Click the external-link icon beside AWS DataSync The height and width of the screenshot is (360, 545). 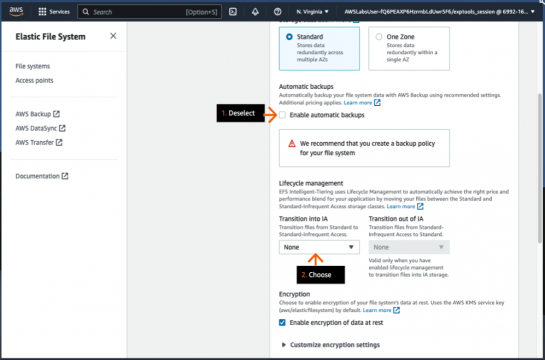pyautogui.click(x=62, y=128)
